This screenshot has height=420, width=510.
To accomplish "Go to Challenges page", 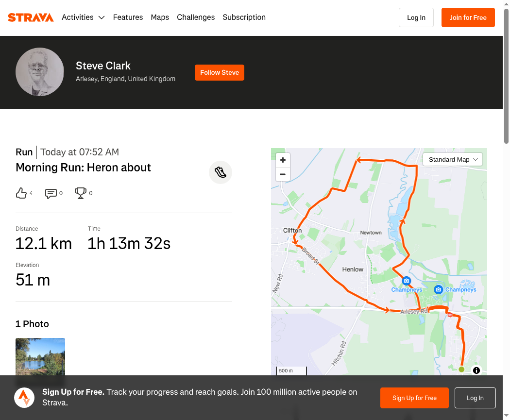I will click(196, 17).
